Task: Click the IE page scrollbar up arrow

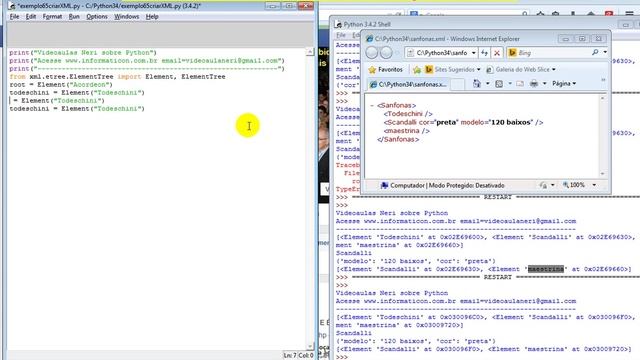Action: click(x=602, y=99)
